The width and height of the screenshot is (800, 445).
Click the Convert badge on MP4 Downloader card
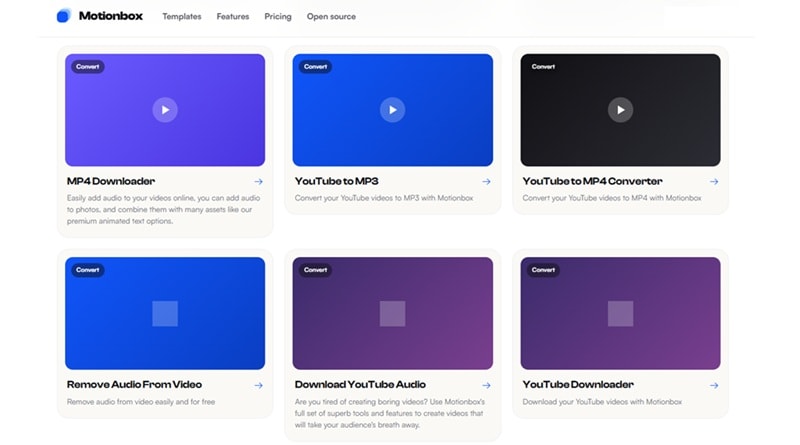coord(88,67)
